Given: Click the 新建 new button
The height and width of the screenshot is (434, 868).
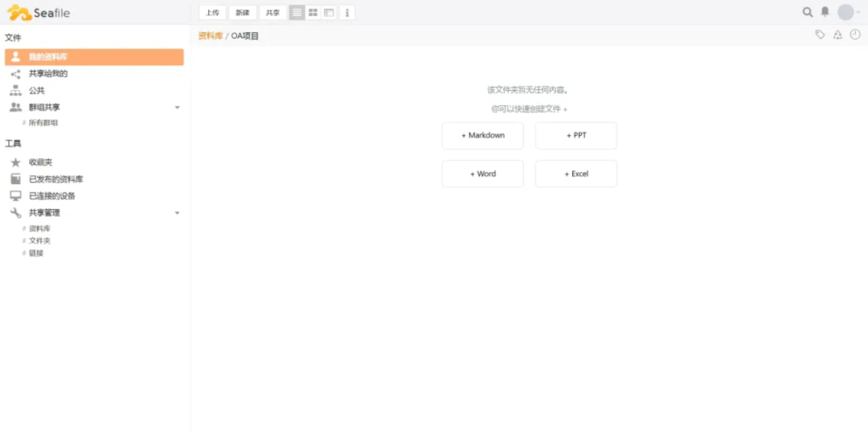Looking at the screenshot, I should click(243, 13).
